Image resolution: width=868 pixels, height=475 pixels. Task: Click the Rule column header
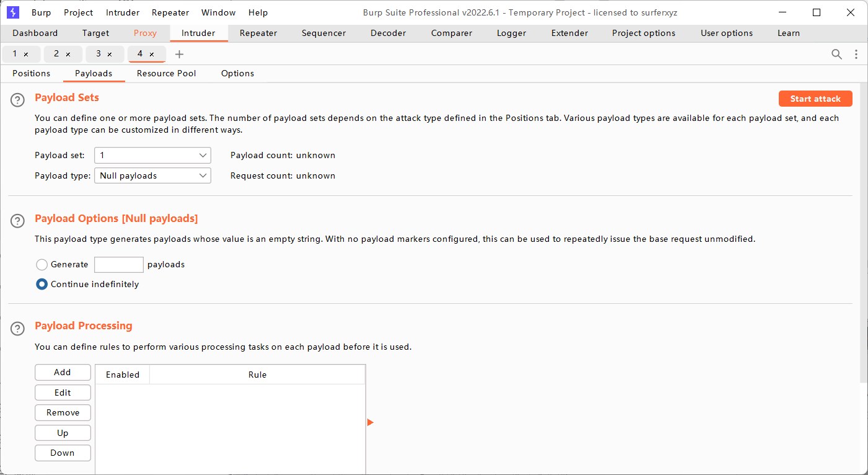pyautogui.click(x=257, y=375)
